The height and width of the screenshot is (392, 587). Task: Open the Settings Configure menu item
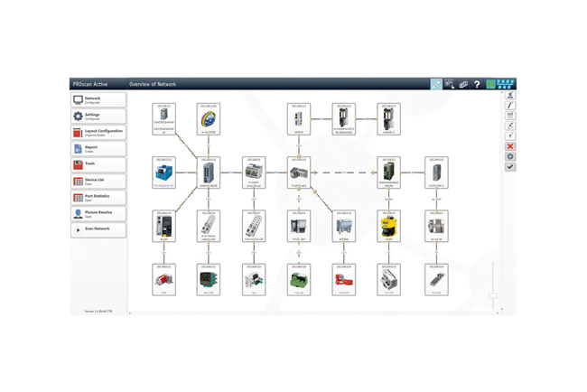(x=98, y=117)
